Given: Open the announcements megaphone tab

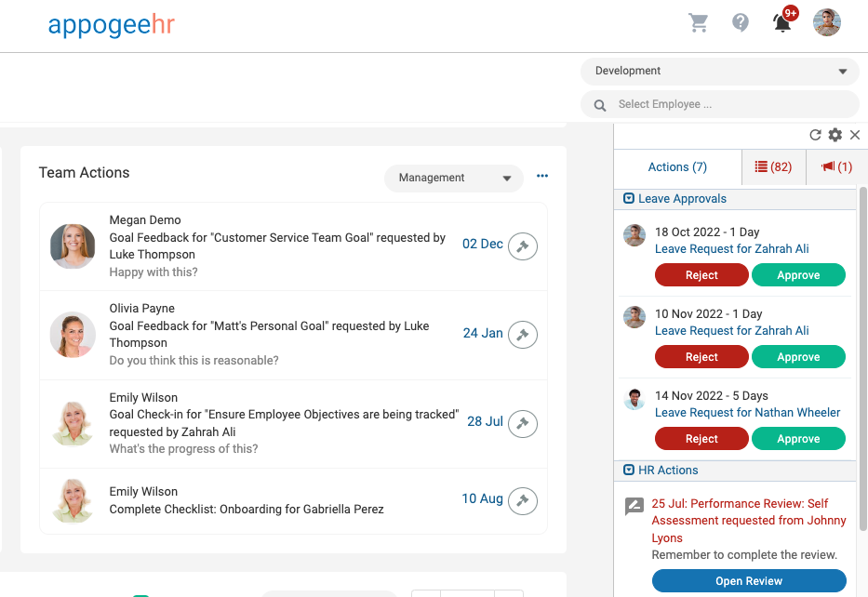Looking at the screenshot, I should coord(836,167).
